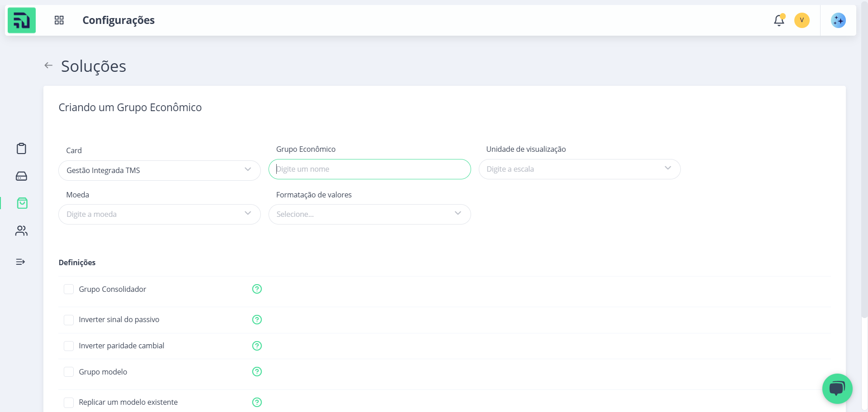
Task: Show help for Grupo modelo
Action: (257, 372)
